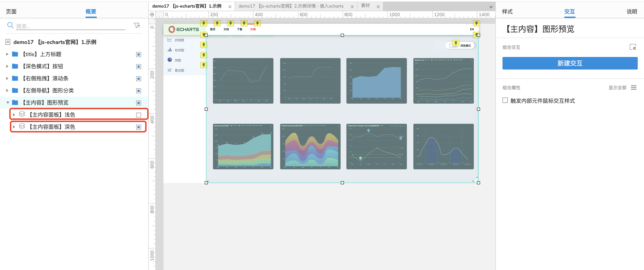This screenshot has width=644, height=270.
Task: Switch to the 素材 document tab
Action: [365, 6]
